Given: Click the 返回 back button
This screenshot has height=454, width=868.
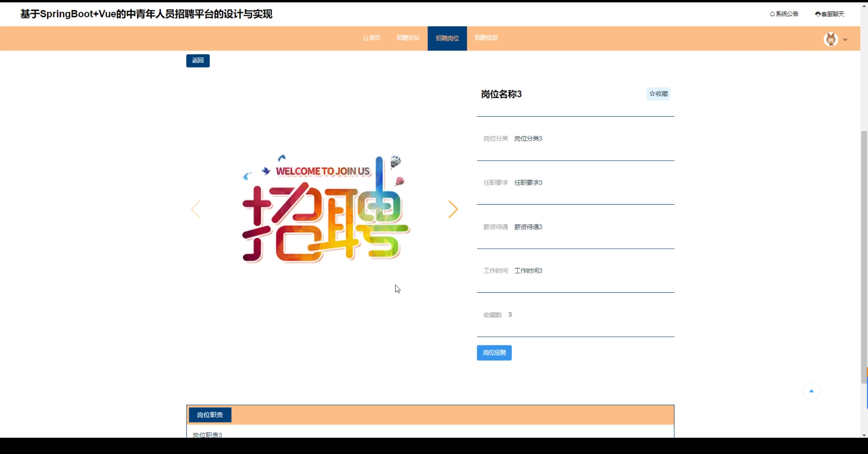Looking at the screenshot, I should point(198,61).
